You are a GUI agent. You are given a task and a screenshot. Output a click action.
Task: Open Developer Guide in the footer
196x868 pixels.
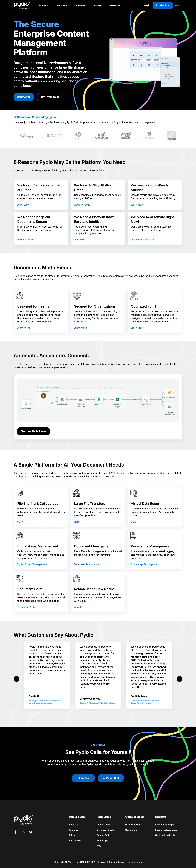105,830
